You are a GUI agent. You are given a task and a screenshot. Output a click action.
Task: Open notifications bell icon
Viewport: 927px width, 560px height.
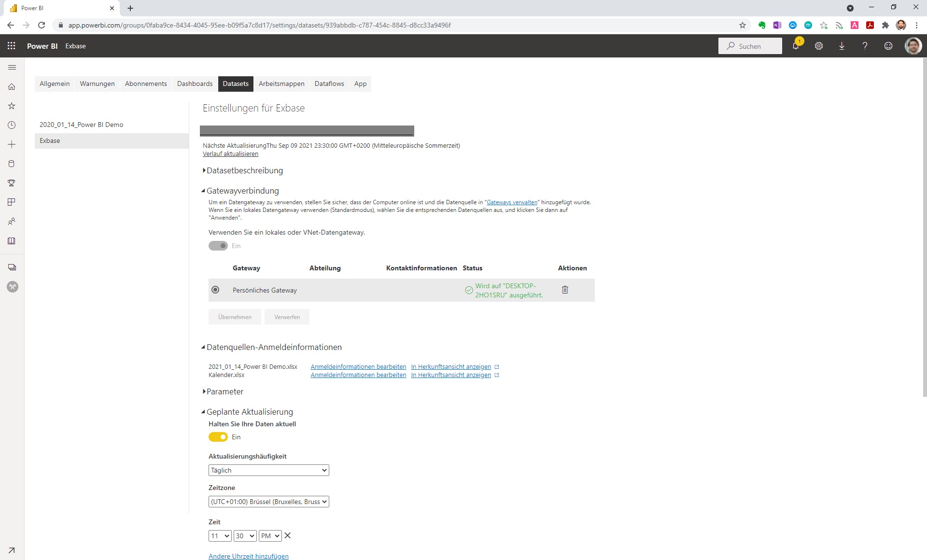(796, 46)
